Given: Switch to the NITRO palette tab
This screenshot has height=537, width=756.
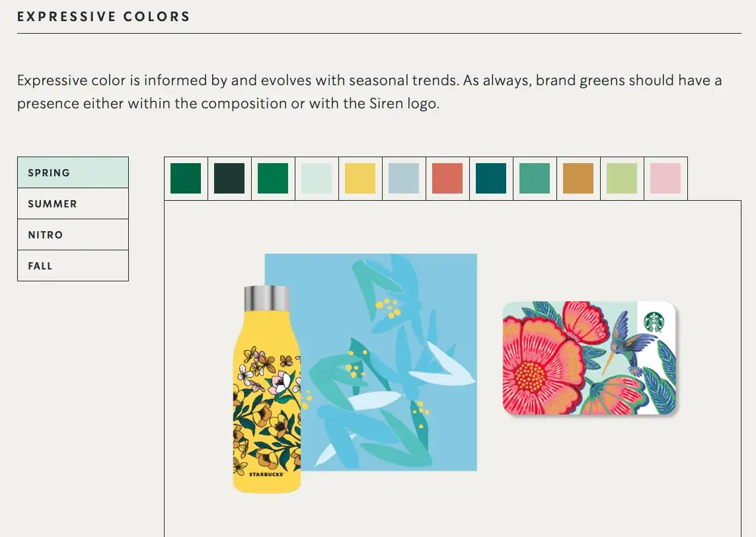Looking at the screenshot, I should (x=73, y=234).
